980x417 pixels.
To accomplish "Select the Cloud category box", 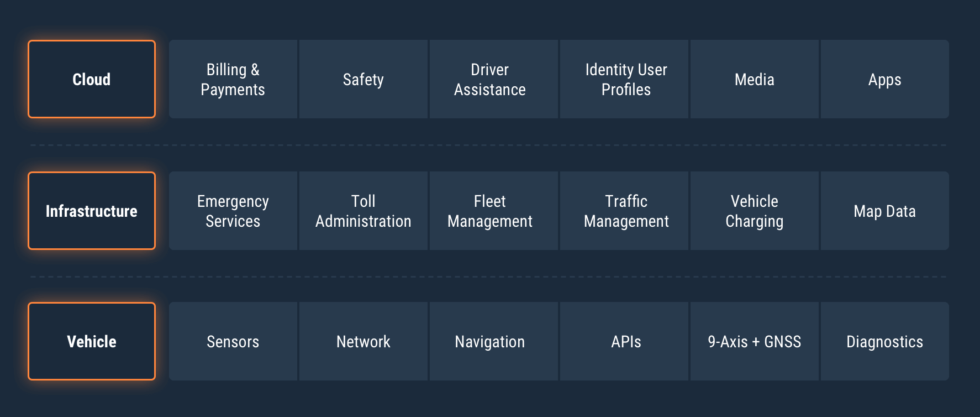I will (x=92, y=79).
